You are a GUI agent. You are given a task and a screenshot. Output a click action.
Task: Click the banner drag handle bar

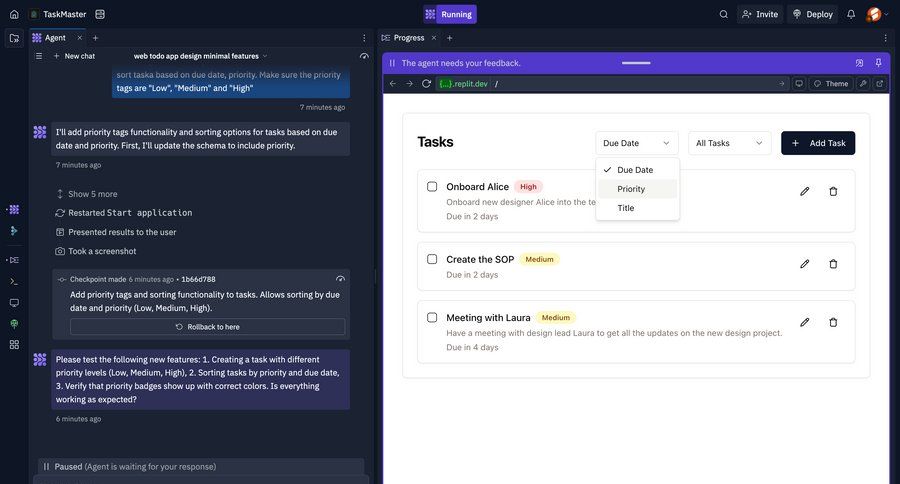[x=636, y=63]
